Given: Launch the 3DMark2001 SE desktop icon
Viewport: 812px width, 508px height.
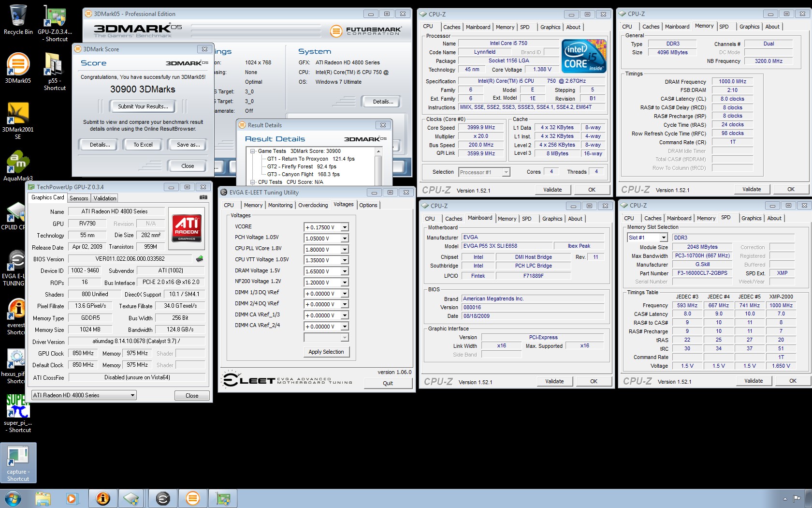Looking at the screenshot, I should [x=18, y=121].
